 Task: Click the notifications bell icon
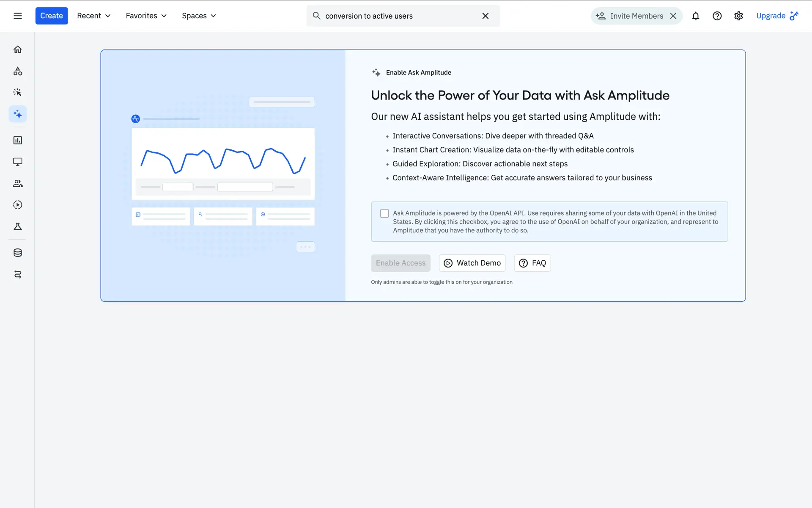pyautogui.click(x=695, y=16)
